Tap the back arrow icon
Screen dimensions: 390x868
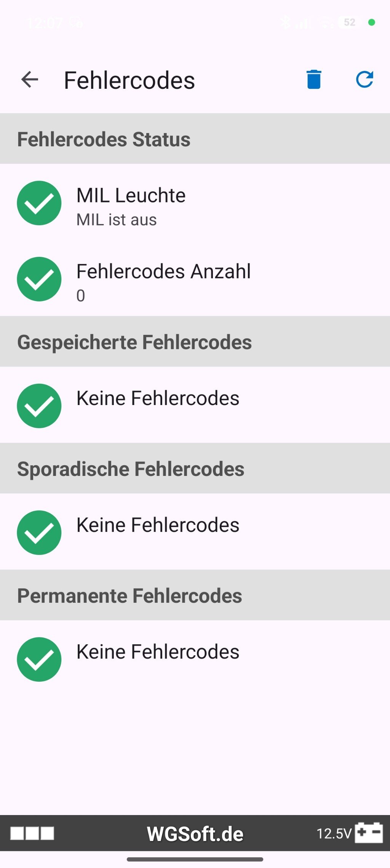pyautogui.click(x=30, y=80)
